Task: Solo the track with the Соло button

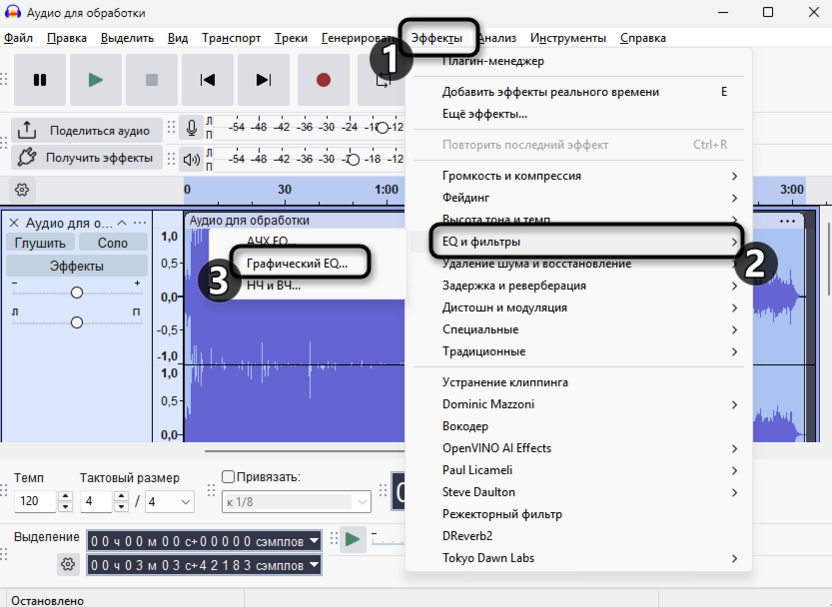Action: coord(113,243)
